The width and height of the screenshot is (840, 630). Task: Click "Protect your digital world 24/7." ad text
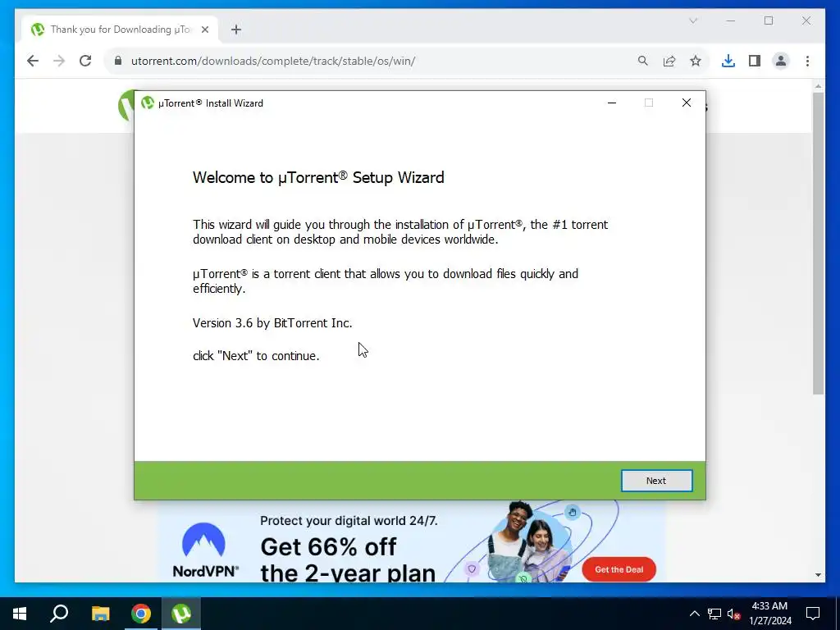tap(348, 520)
